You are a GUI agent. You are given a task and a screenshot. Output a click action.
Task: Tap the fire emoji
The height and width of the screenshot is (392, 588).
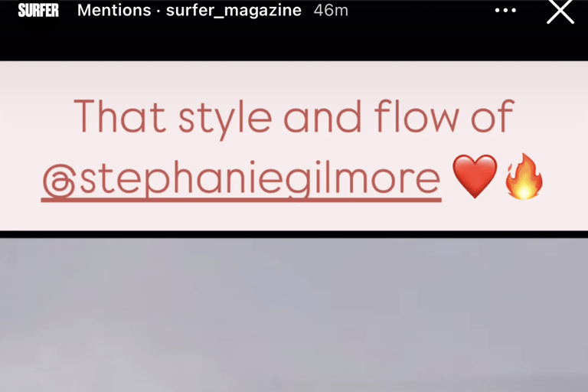524,176
